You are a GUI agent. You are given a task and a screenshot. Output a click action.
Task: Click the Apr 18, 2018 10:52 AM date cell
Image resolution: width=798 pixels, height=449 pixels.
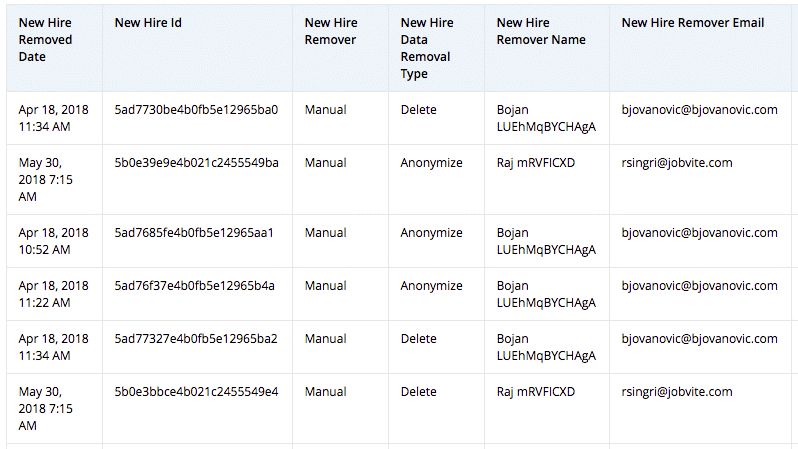[53, 241]
